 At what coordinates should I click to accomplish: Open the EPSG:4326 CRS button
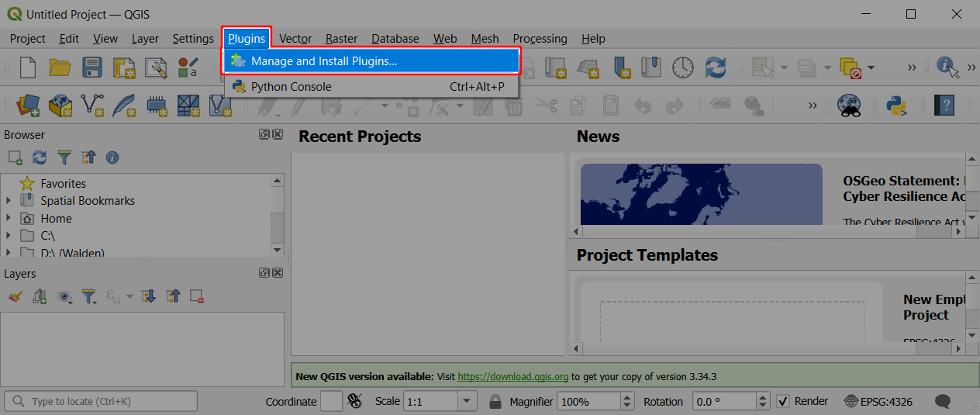pos(878,402)
